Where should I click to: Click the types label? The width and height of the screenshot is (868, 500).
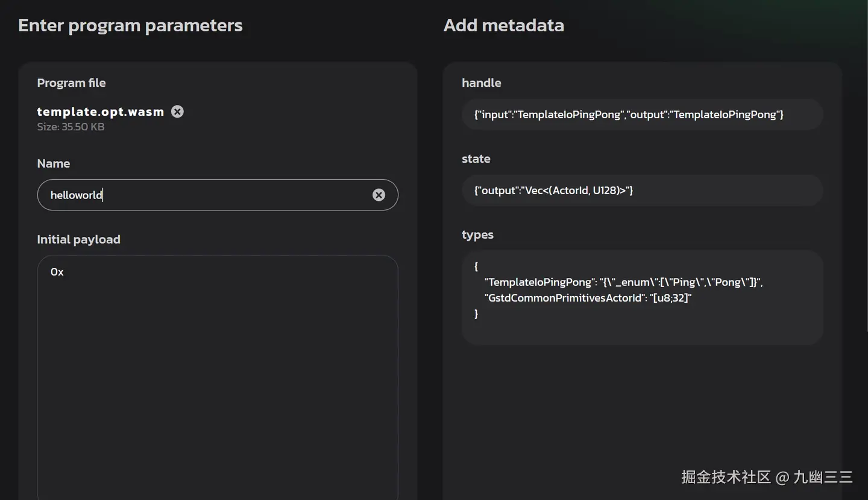point(477,235)
